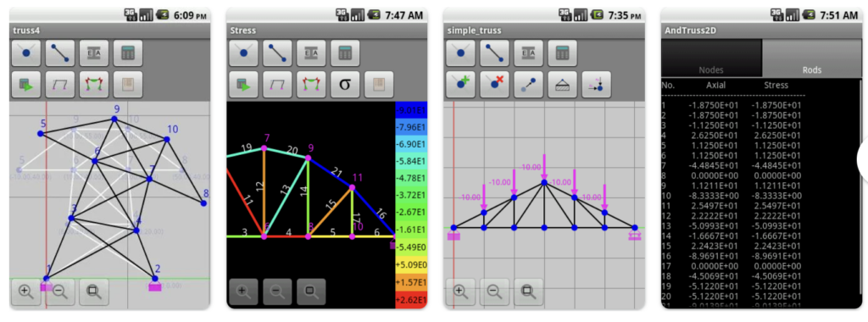Tap the sigma stress button in the Stress screen

(345, 84)
